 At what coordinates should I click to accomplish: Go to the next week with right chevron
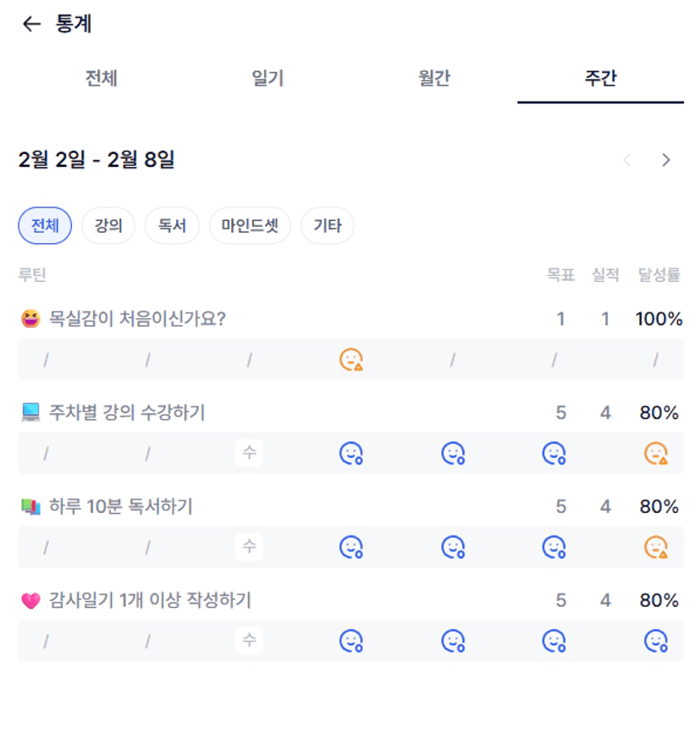point(666,160)
